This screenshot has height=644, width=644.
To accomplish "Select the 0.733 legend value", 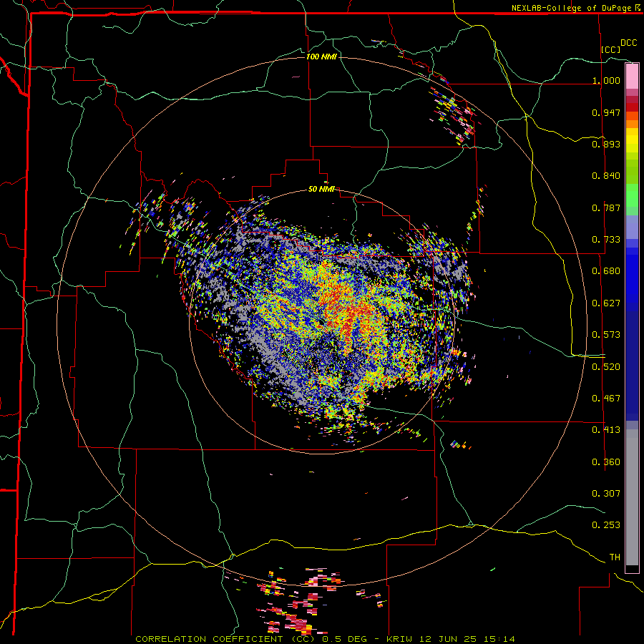I will 606,240.
